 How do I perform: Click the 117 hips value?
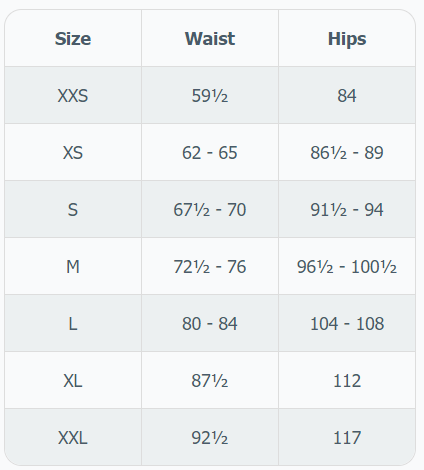tap(347, 438)
